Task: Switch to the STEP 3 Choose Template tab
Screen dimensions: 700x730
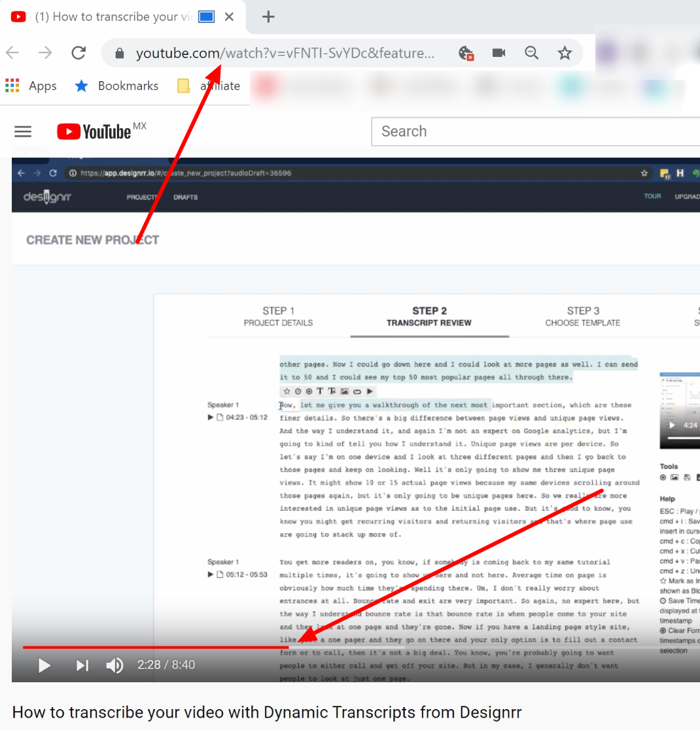Action: 582,317
